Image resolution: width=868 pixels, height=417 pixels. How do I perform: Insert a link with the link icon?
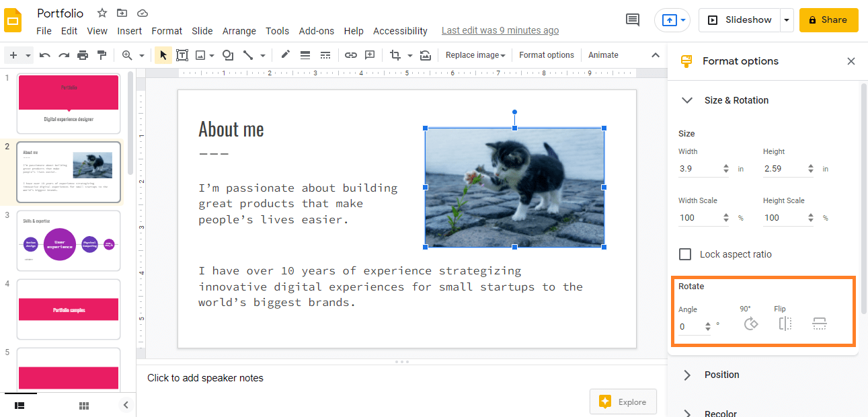coord(350,54)
